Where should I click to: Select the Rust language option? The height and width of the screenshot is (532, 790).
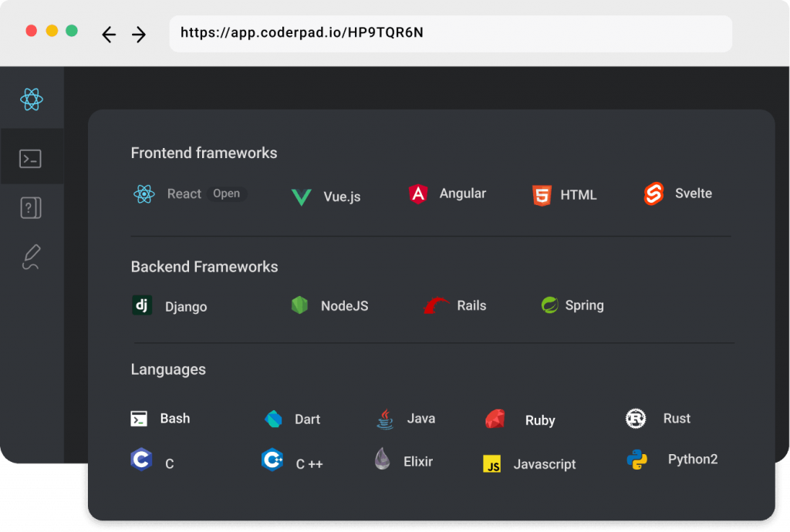658,419
